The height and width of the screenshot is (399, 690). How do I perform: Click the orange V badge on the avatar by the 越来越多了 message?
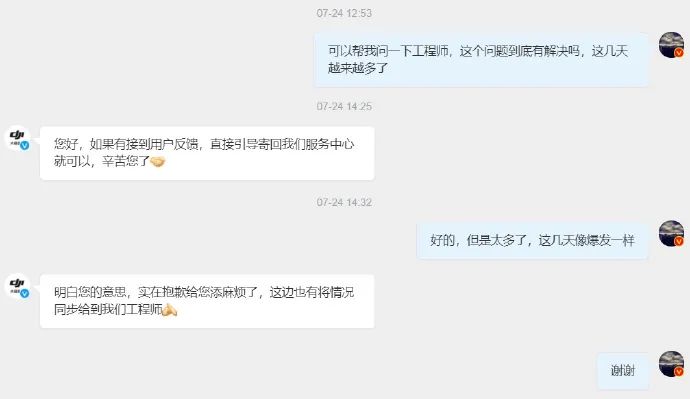click(679, 53)
